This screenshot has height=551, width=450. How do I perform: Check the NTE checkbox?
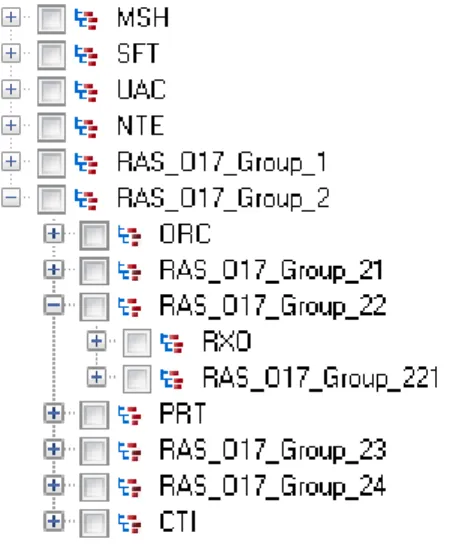point(52,127)
